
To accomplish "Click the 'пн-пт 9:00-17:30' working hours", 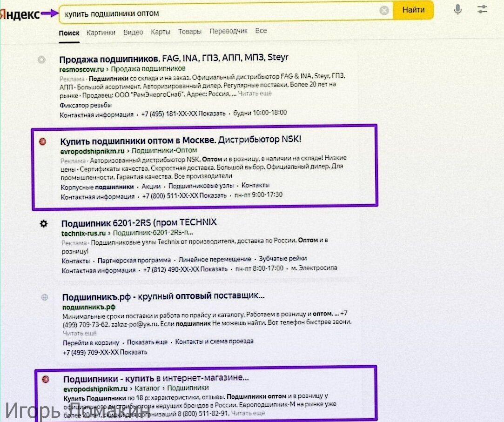I will [258, 194].
